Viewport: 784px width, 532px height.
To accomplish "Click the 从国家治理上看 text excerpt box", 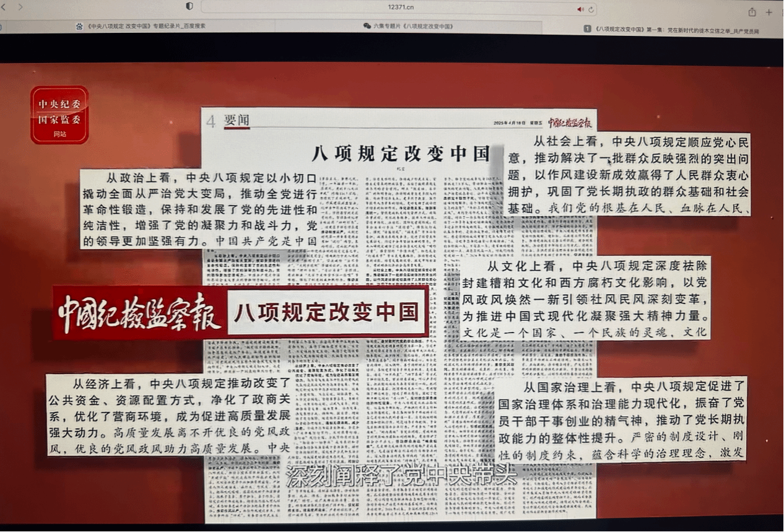I will click(620, 419).
